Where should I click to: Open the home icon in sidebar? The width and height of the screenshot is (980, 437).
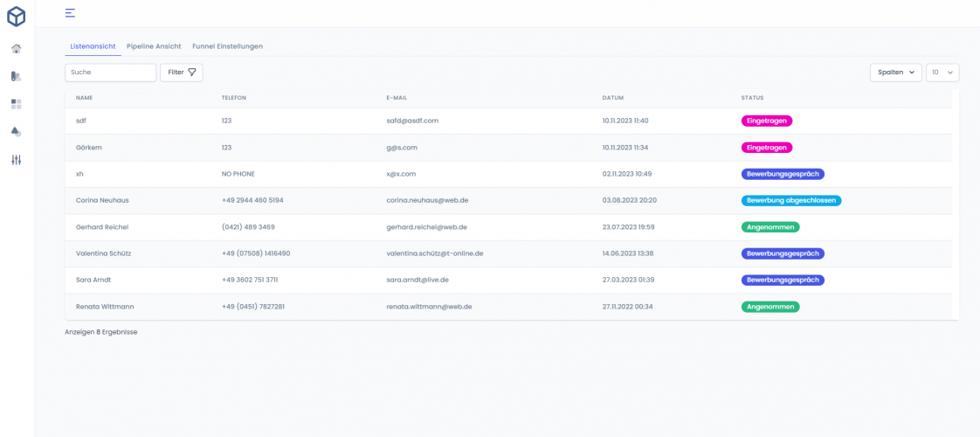point(17,49)
